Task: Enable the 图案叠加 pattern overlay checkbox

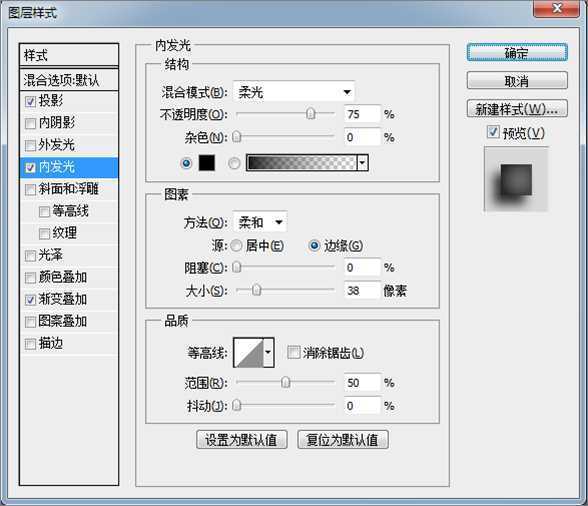Action: point(30,322)
